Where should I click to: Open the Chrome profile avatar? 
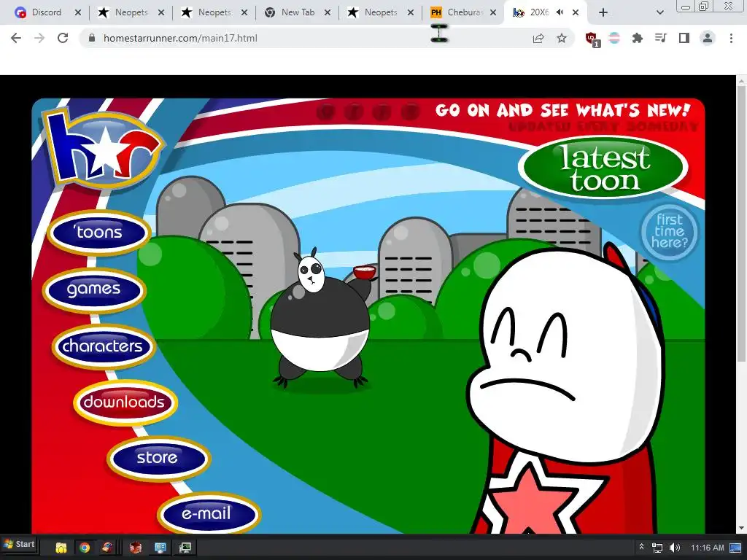[708, 38]
